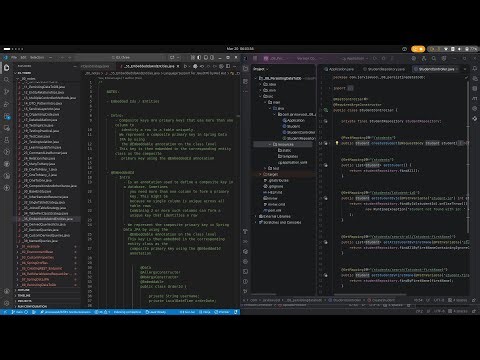Image resolution: width=480 pixels, height=360 pixels.
Task: Select application.yaml in IntelliJ project tree
Action: (x=293, y=162)
